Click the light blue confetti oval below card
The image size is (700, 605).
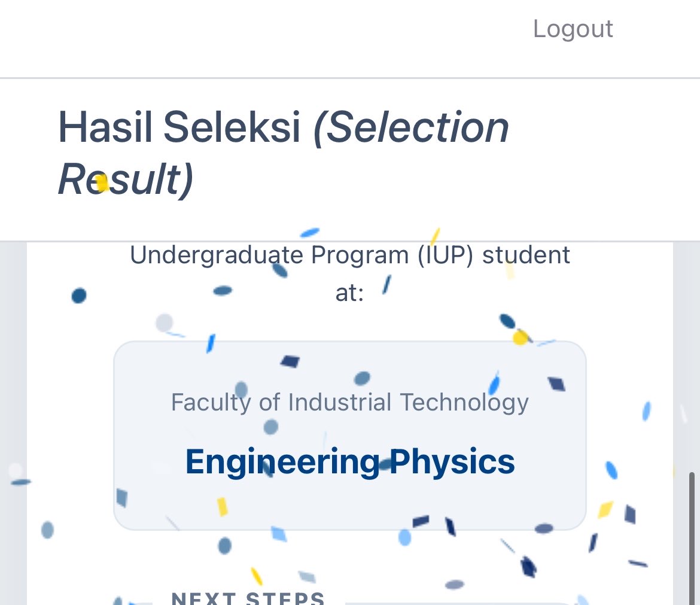click(404, 537)
